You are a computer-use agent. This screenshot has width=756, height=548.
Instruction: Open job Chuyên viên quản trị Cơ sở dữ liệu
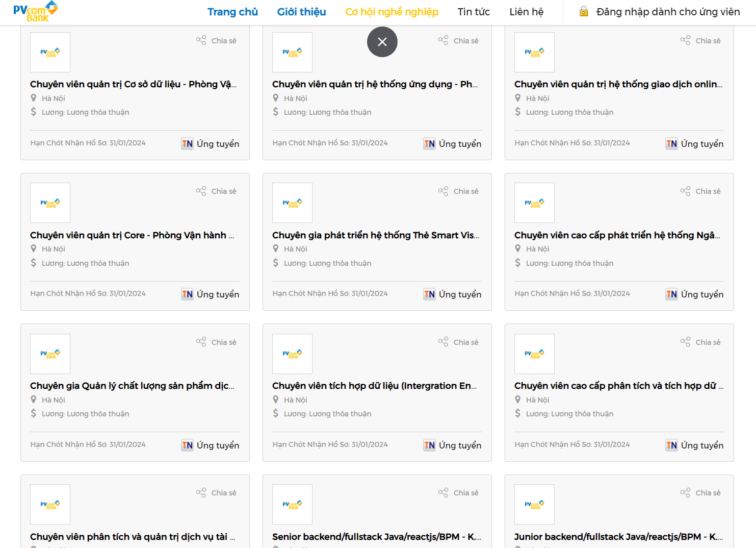(x=133, y=84)
